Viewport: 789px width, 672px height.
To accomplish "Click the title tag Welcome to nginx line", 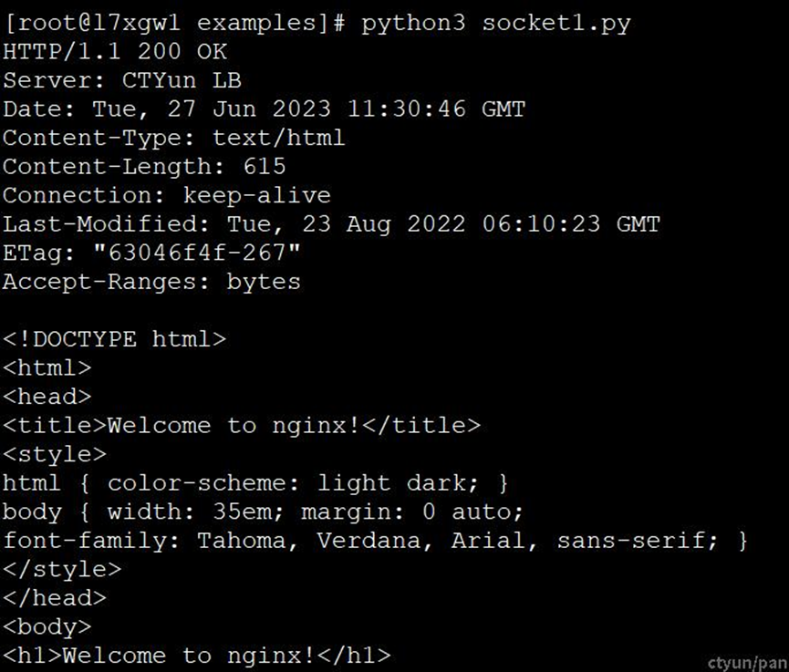I will (x=242, y=426).
